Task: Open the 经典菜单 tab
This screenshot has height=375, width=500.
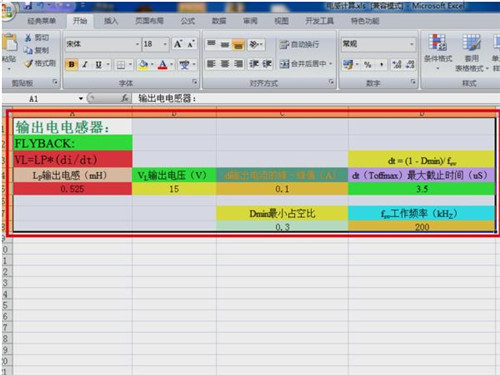Action: 42,21
